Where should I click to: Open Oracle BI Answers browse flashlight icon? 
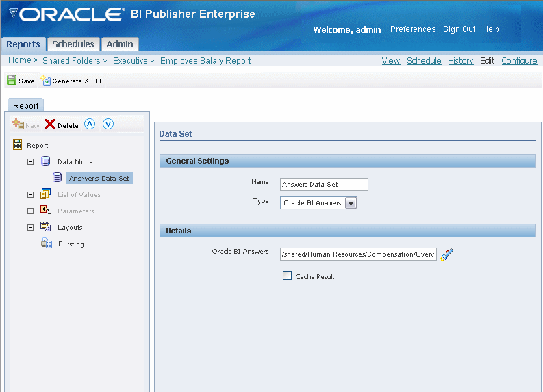click(x=446, y=254)
